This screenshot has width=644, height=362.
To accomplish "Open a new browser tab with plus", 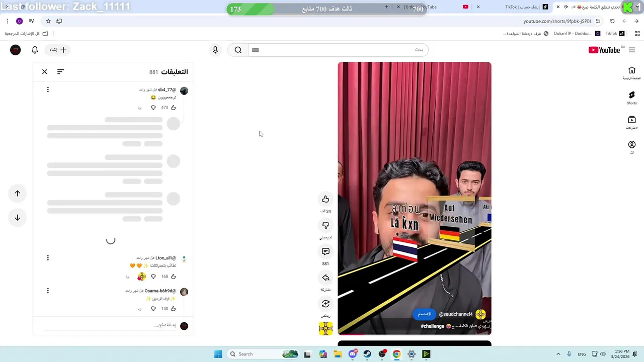I will 386,7.
